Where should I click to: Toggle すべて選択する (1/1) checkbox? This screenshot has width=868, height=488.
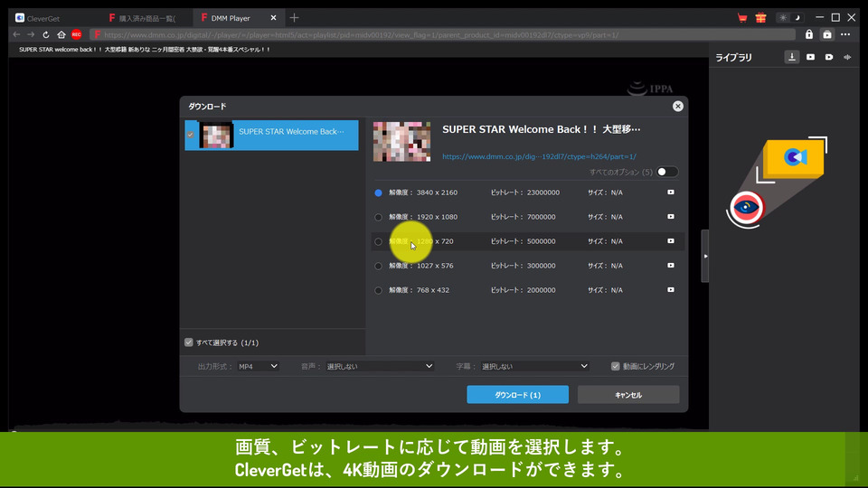click(x=189, y=343)
